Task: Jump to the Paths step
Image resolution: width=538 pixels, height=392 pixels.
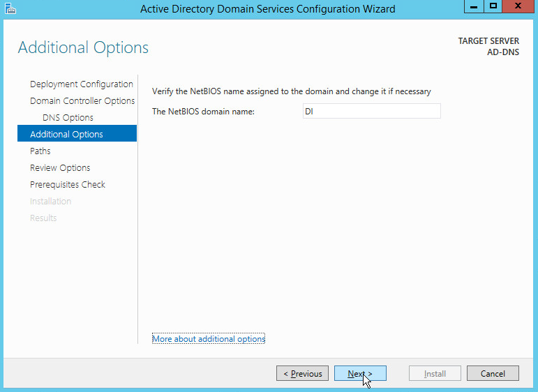Action: point(40,151)
